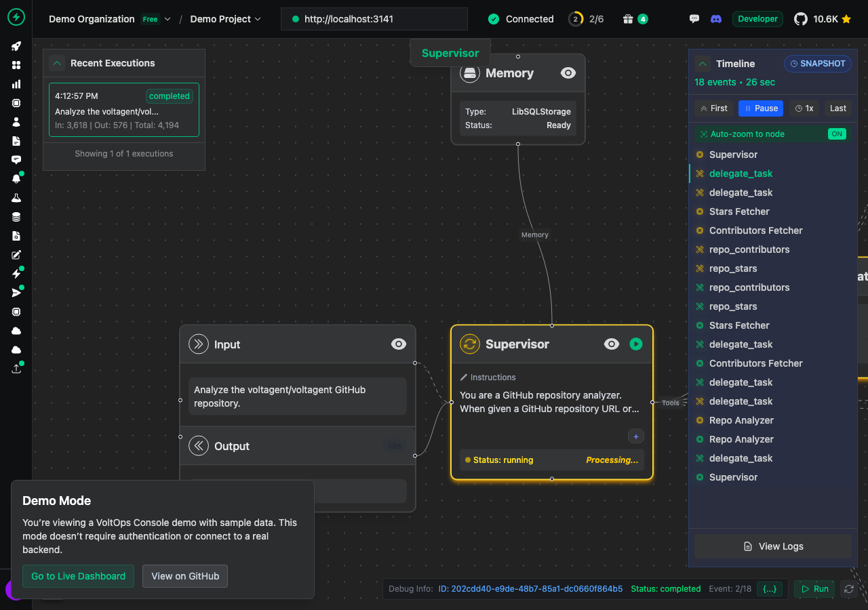Click the pencil-and-square edit sidebar icon
Image resolution: width=868 pixels, height=610 pixels.
16,255
